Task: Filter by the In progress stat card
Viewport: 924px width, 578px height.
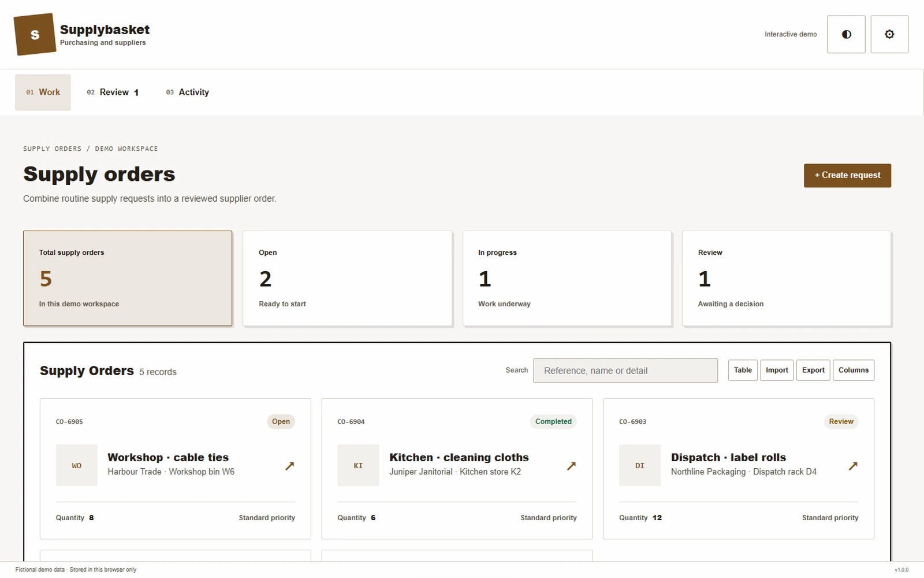Action: tap(567, 279)
